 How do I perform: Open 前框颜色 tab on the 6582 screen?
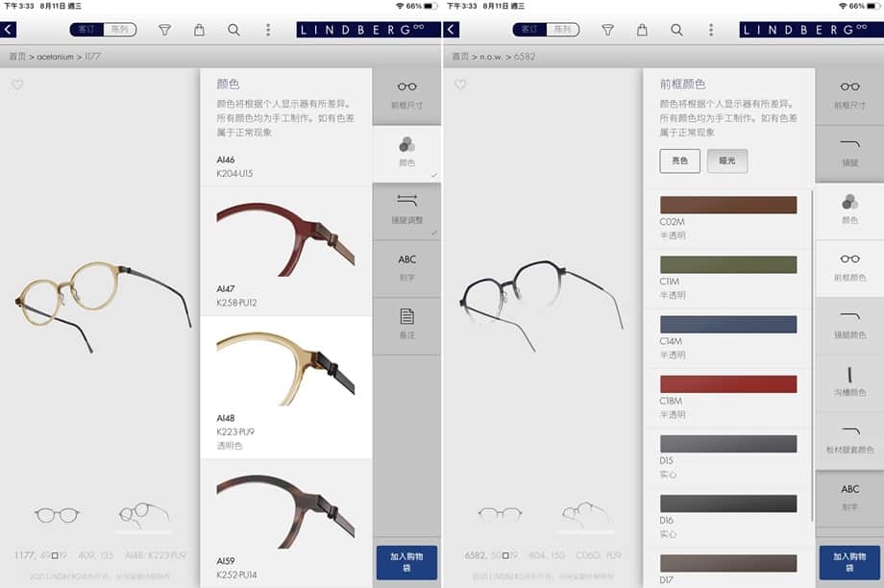point(849,268)
